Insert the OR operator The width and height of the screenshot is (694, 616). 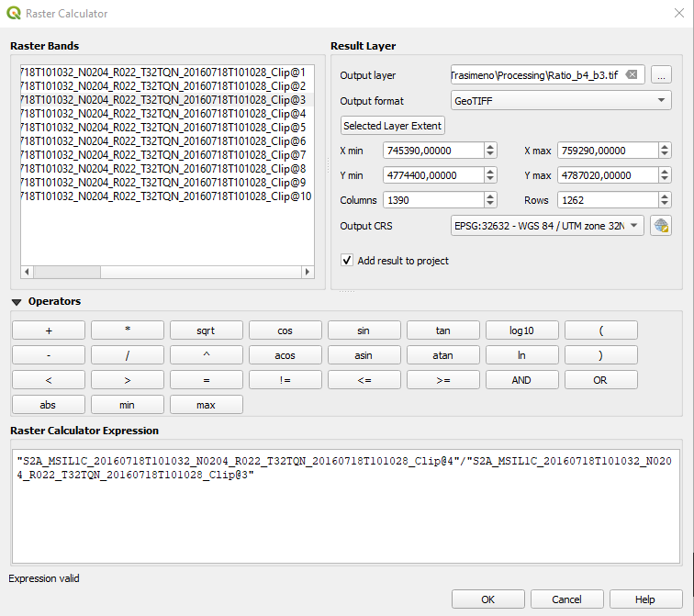[x=601, y=380]
